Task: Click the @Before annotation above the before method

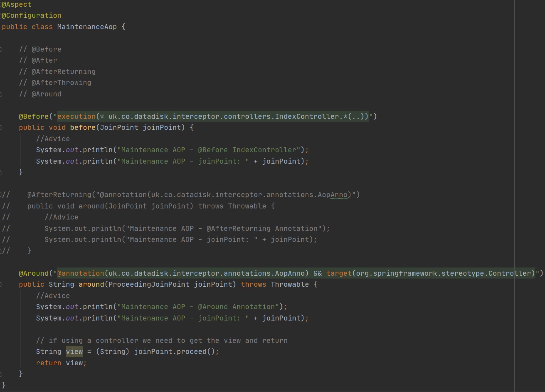Action: click(33, 117)
